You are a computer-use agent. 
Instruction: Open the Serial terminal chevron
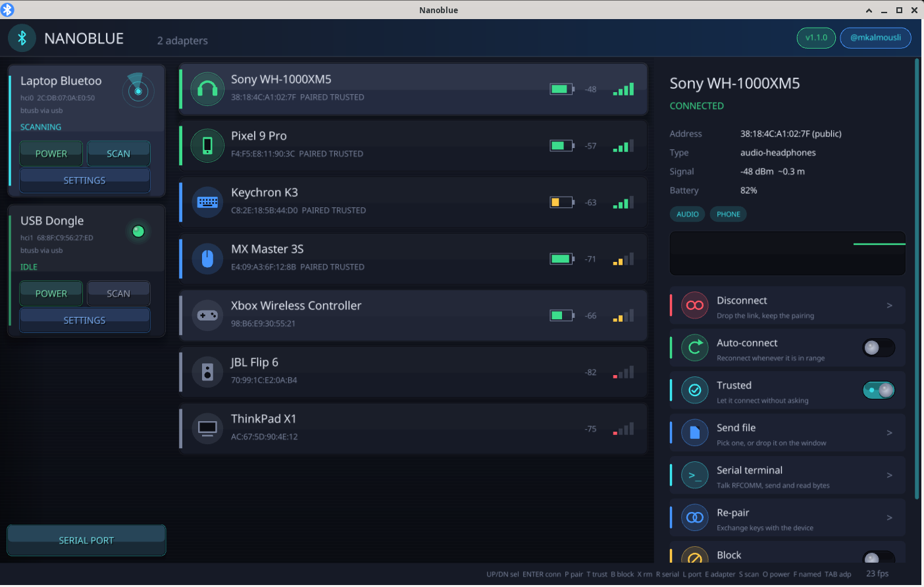889,475
